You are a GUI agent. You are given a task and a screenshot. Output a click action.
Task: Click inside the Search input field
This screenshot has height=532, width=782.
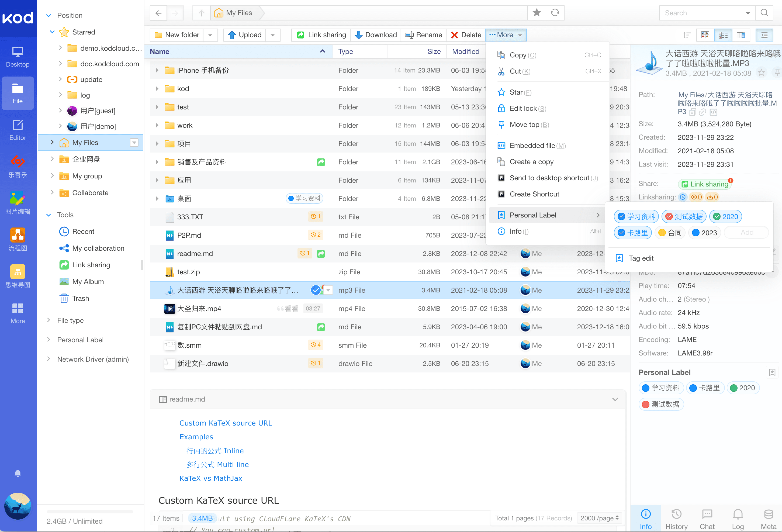tap(703, 13)
